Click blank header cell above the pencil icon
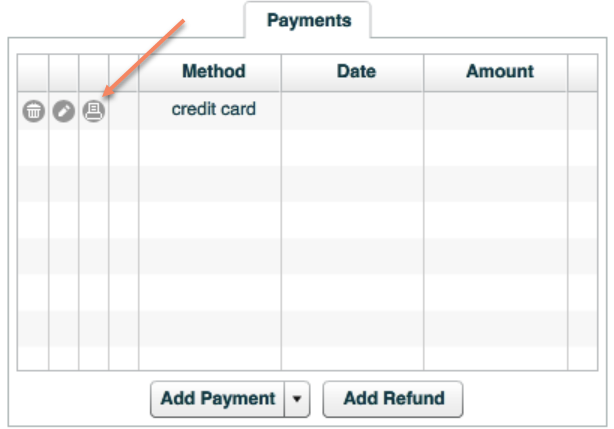Screen dimensions: 614x429 coord(63,72)
